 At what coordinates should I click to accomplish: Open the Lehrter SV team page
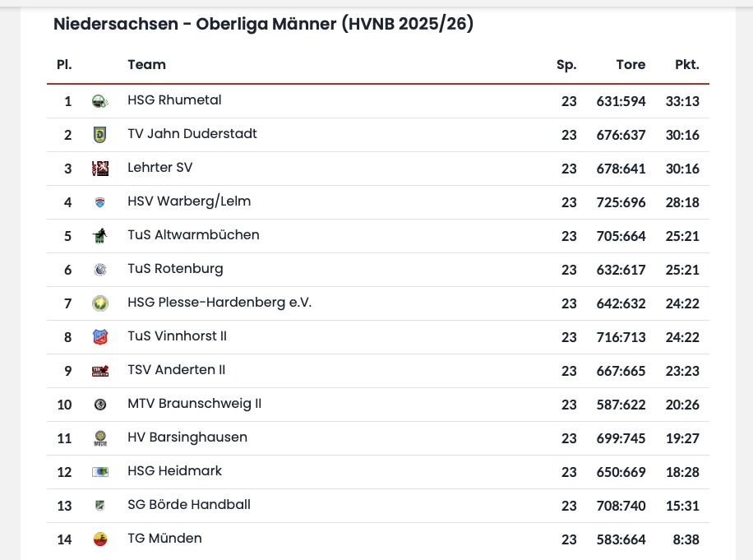pyautogui.click(x=160, y=168)
